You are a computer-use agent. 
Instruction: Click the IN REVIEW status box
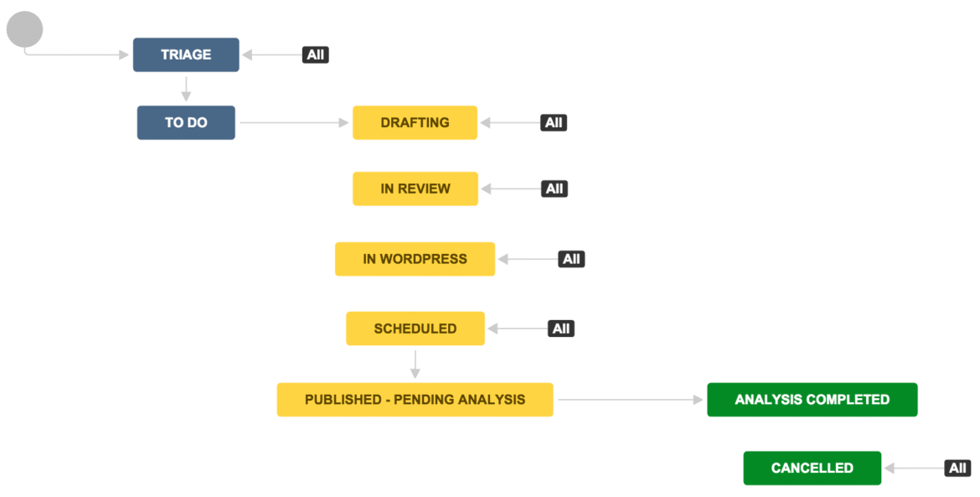415,189
